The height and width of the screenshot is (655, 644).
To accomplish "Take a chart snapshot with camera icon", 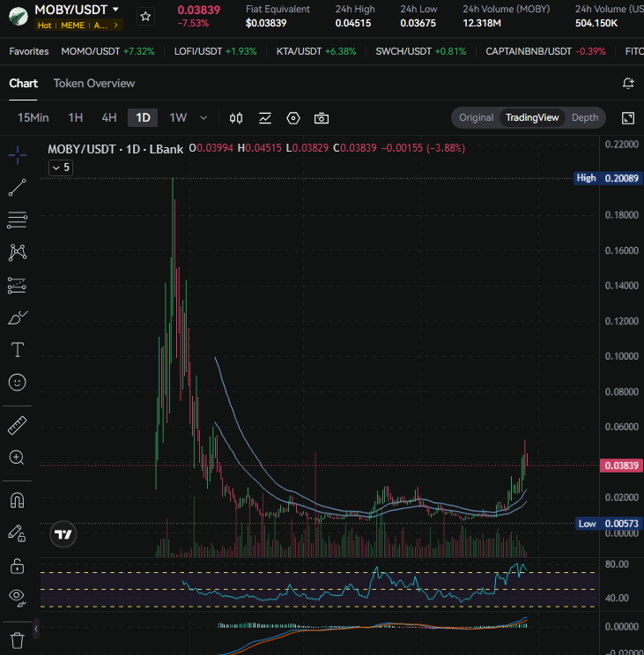I will click(322, 118).
